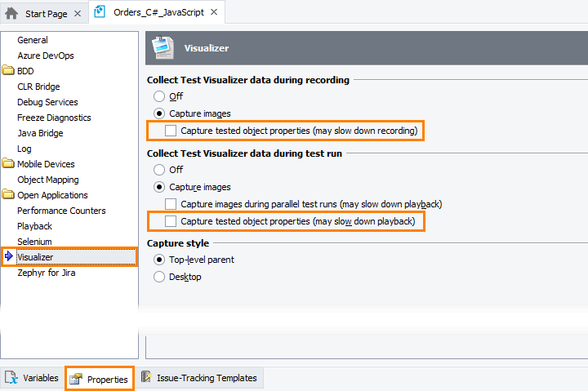Click the Issue-Tracking Templates tab icon
This screenshot has height=391, width=588.
click(146, 377)
